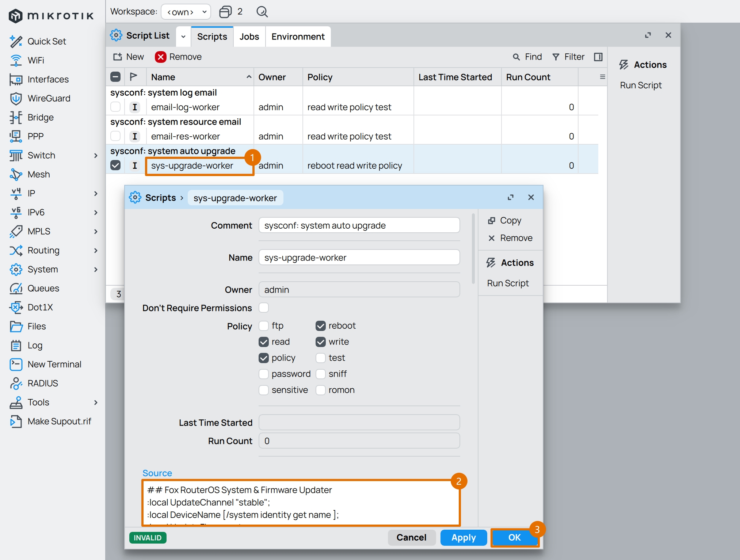740x560 pixels.
Task: Open the WireGuard sidebar icon
Action: pos(16,98)
